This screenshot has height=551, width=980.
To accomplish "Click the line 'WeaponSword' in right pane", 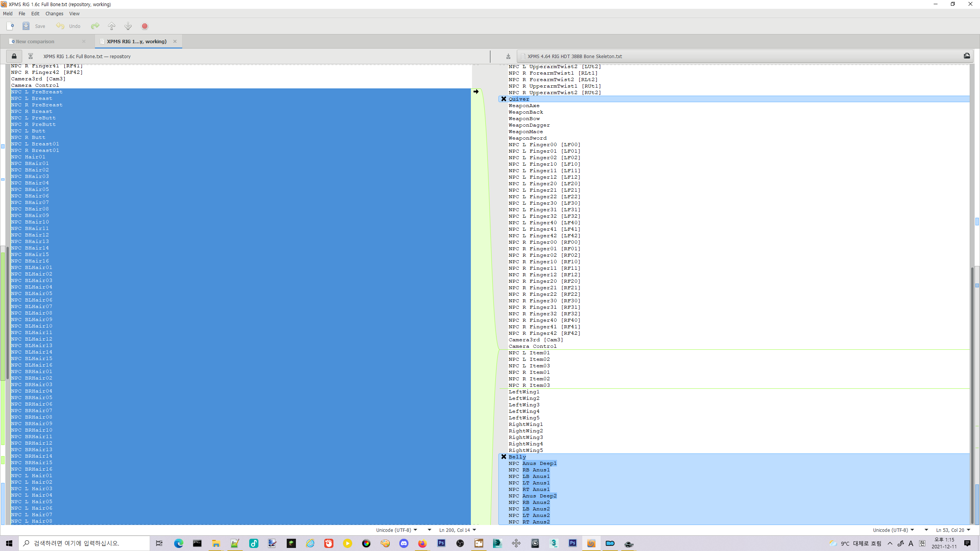I will [x=528, y=138].
